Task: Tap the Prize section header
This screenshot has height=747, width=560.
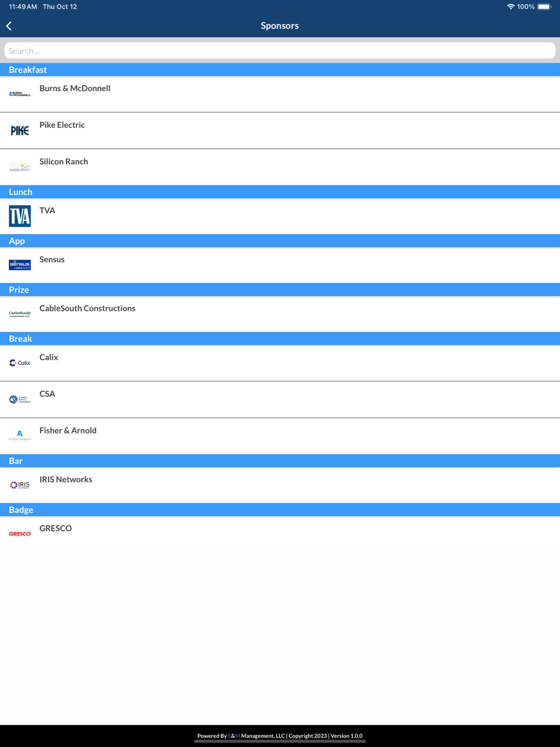Action: [x=280, y=290]
